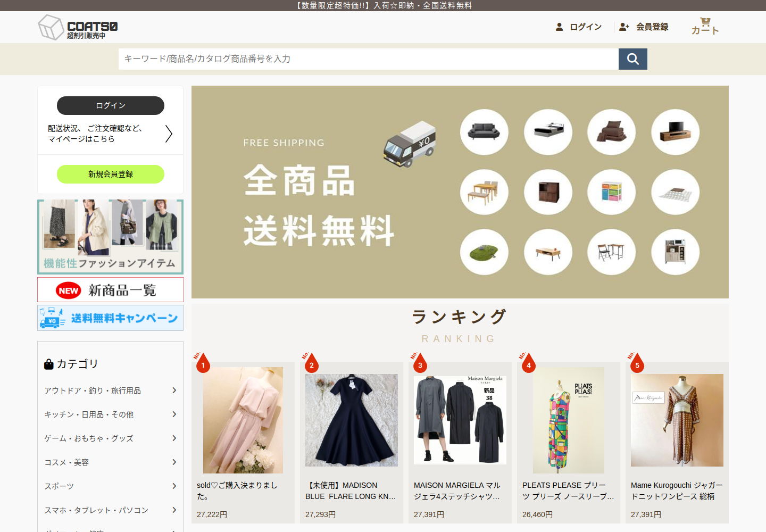Click the magnifier search button
766x532 pixels.
[633, 59]
